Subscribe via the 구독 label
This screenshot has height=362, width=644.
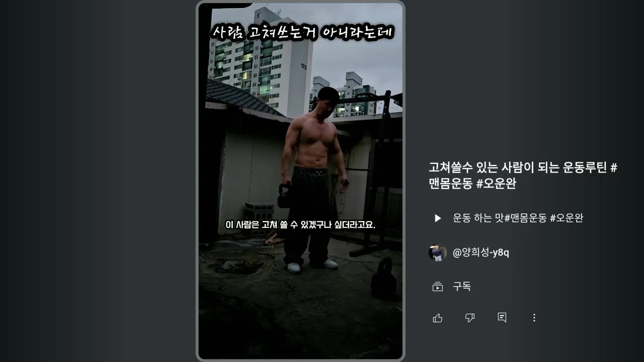pos(462,287)
